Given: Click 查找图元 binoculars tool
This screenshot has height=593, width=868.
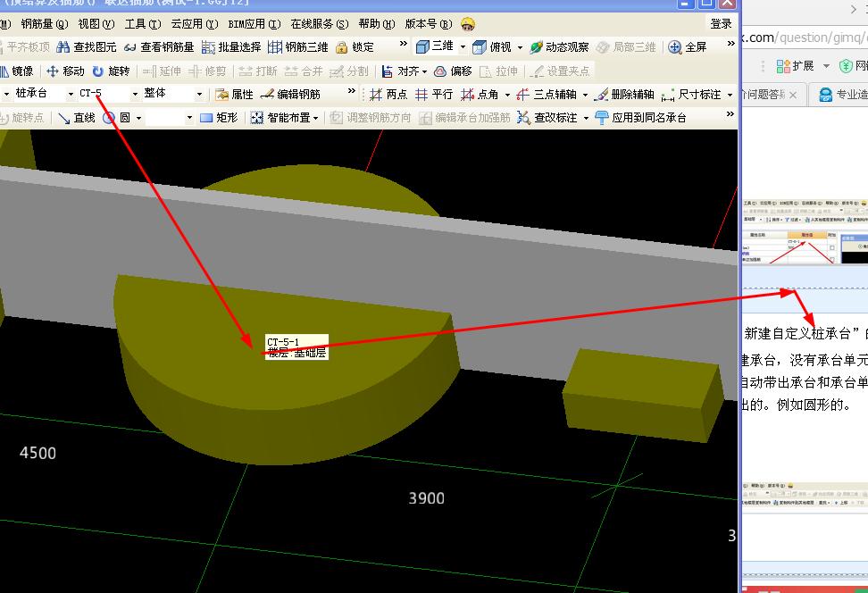Looking at the screenshot, I should [87, 47].
